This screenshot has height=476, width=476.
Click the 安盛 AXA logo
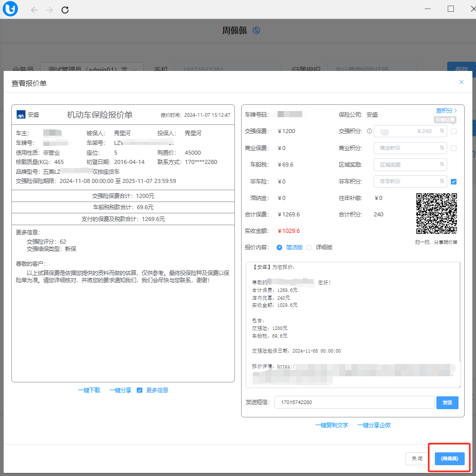point(21,115)
